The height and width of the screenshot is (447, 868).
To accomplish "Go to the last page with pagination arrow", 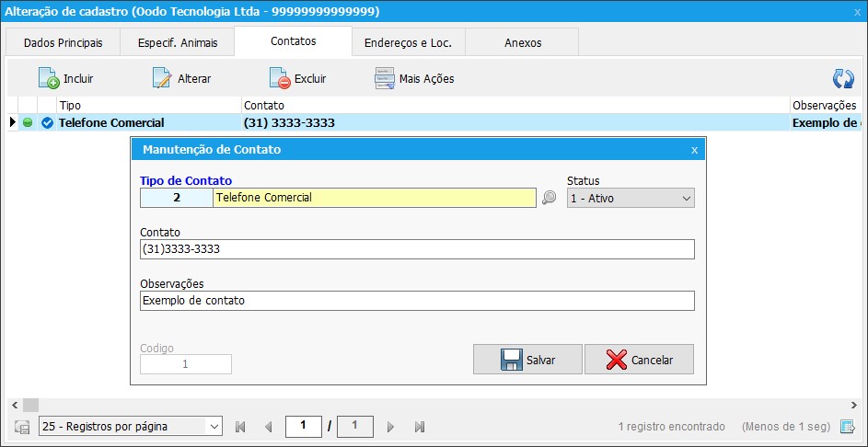I will coord(420,427).
